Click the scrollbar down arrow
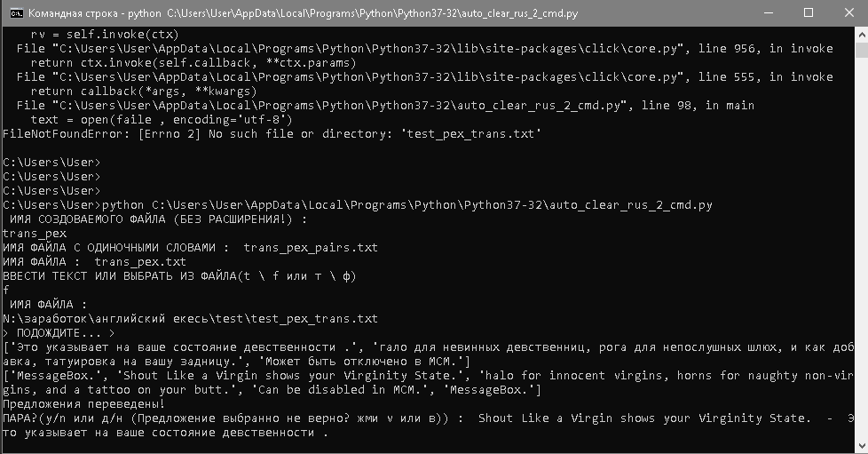The width and height of the screenshot is (868, 454). coord(860,446)
